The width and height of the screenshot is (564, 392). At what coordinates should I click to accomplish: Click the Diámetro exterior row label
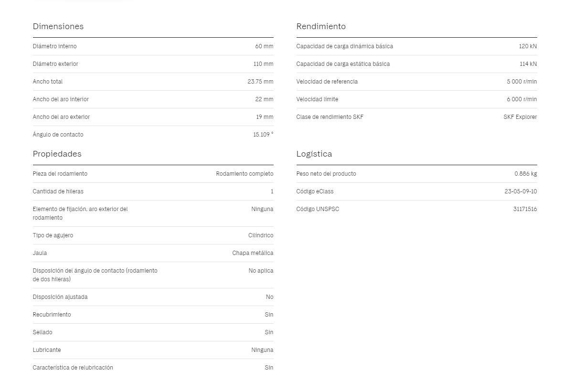(55, 64)
